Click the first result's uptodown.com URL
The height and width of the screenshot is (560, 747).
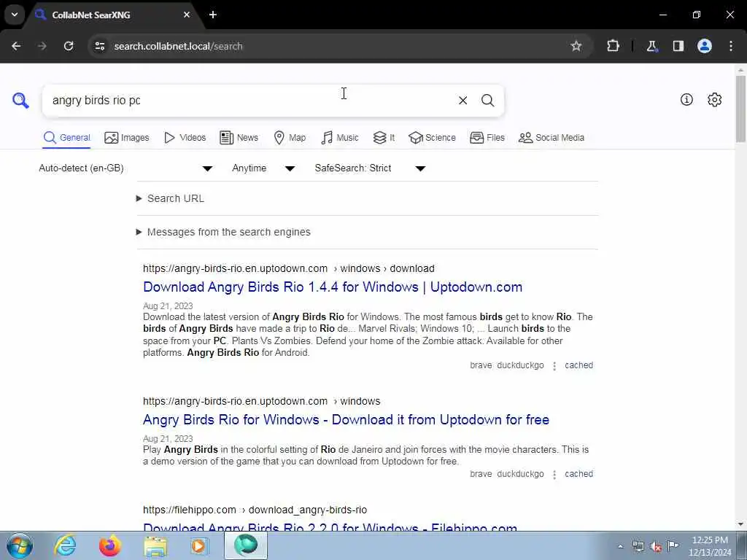[289, 268]
